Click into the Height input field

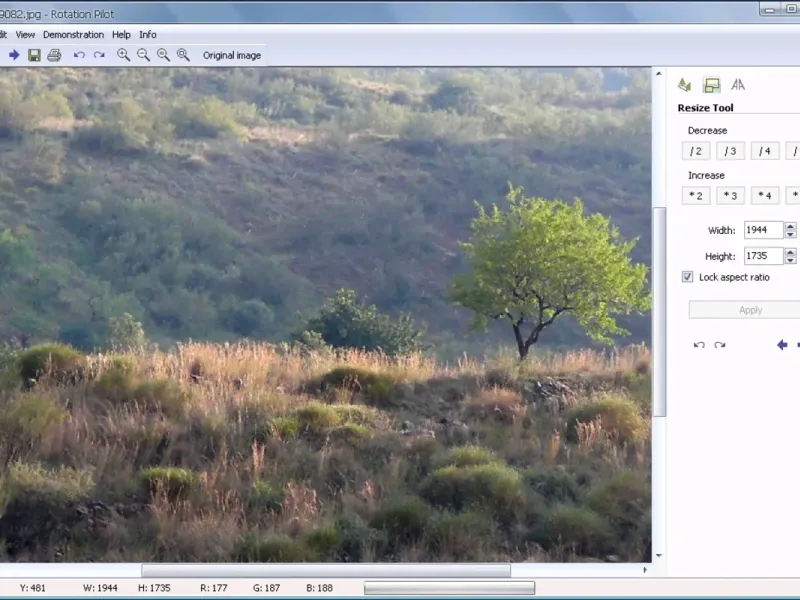(764, 256)
